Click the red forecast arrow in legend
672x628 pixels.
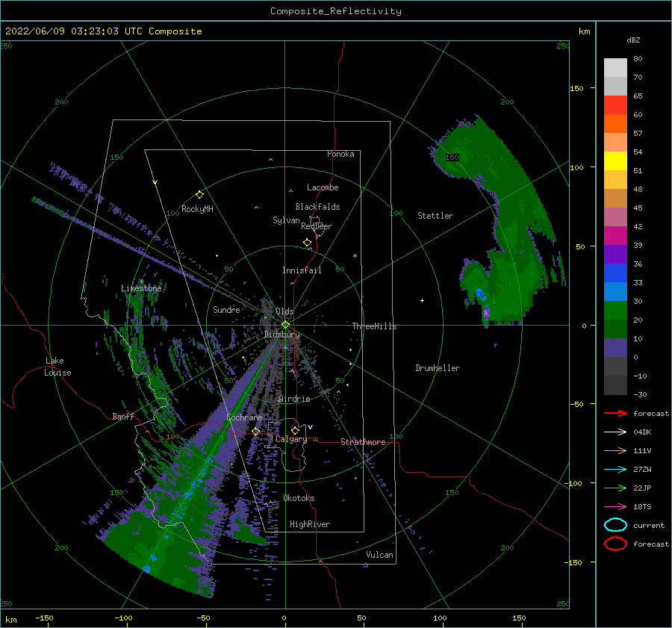(615, 413)
